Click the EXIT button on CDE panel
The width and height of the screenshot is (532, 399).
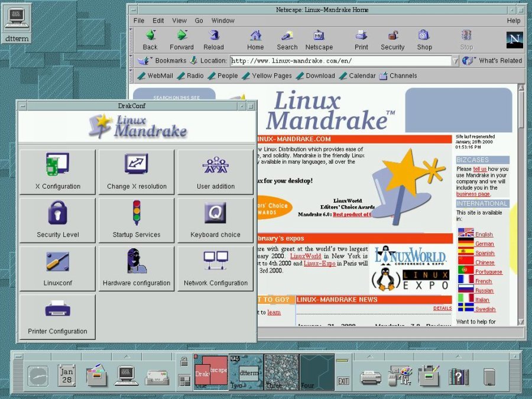(x=343, y=381)
